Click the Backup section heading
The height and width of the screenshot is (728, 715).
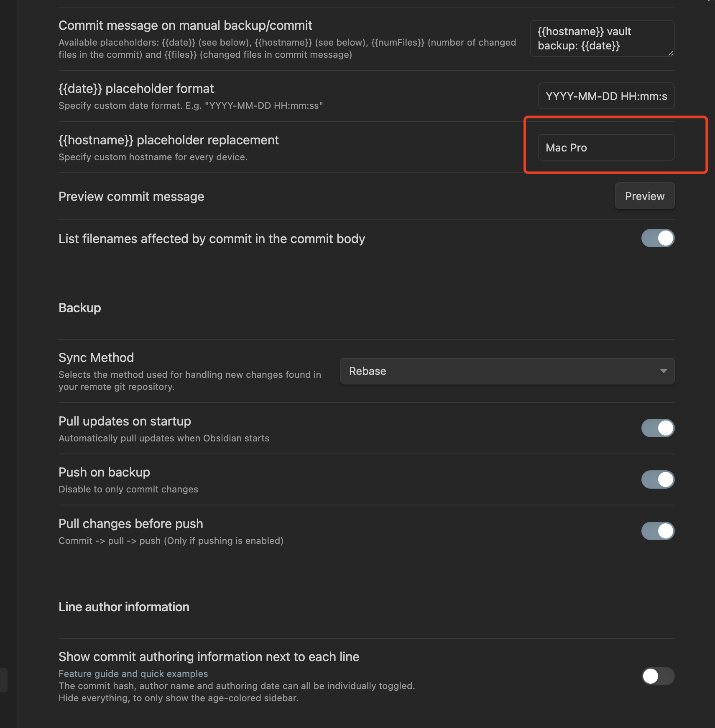point(80,308)
